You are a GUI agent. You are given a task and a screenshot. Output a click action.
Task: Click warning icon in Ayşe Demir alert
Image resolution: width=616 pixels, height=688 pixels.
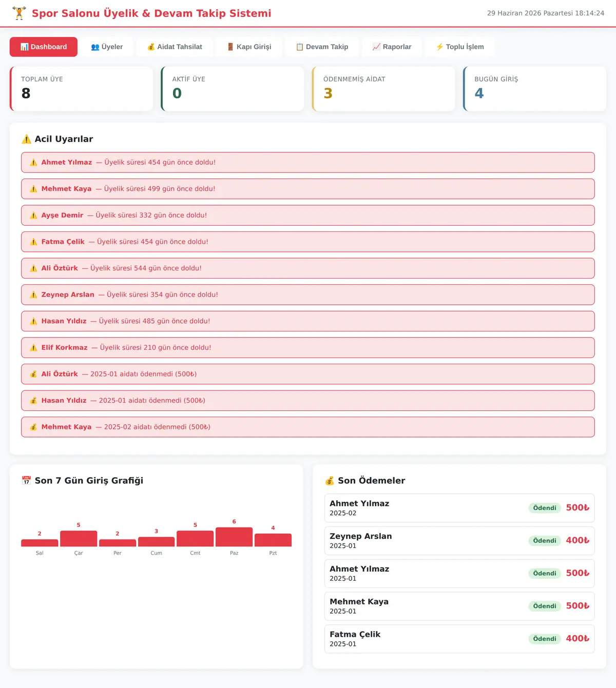[x=33, y=215]
